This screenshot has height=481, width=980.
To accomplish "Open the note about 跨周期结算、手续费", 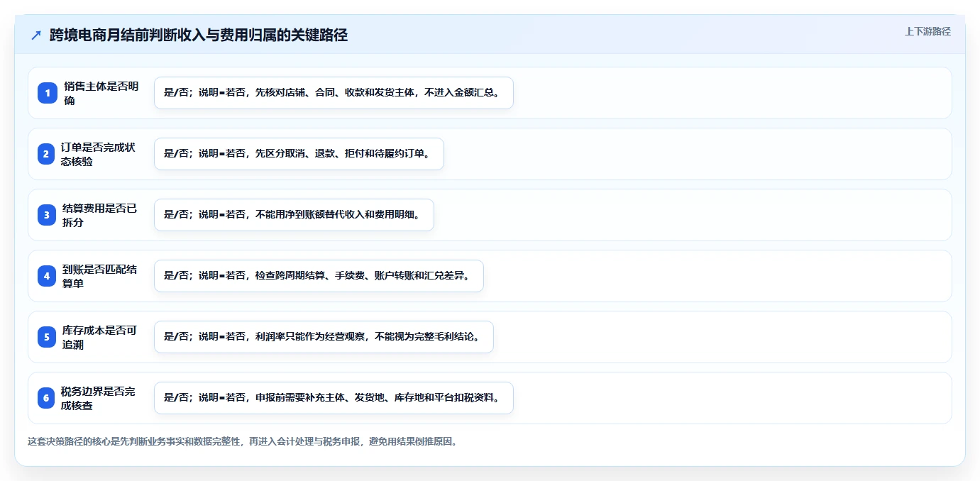I will pyautogui.click(x=319, y=276).
